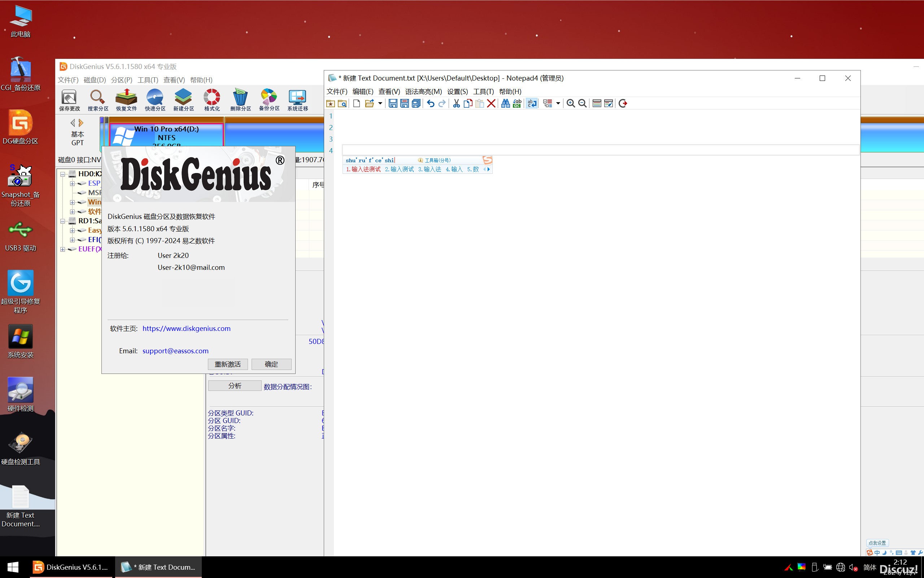Image resolution: width=924 pixels, height=578 pixels.
Task: Click DiskGenius 恢复文件 toolbar icon
Action: [126, 100]
